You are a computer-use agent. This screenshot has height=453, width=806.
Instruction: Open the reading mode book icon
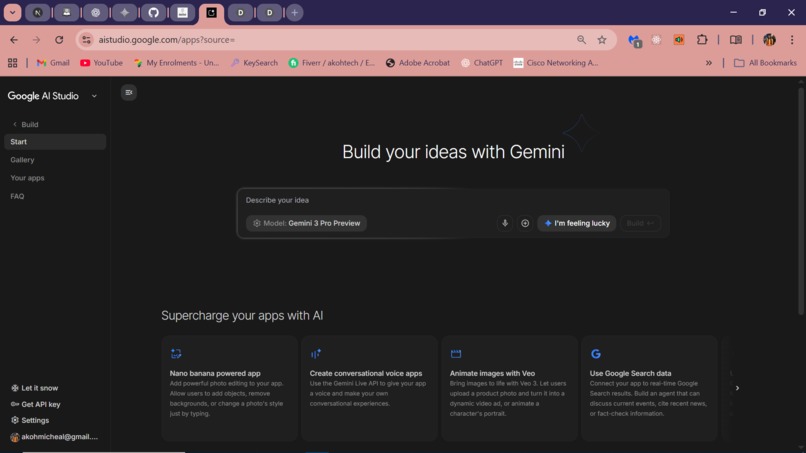pos(736,40)
